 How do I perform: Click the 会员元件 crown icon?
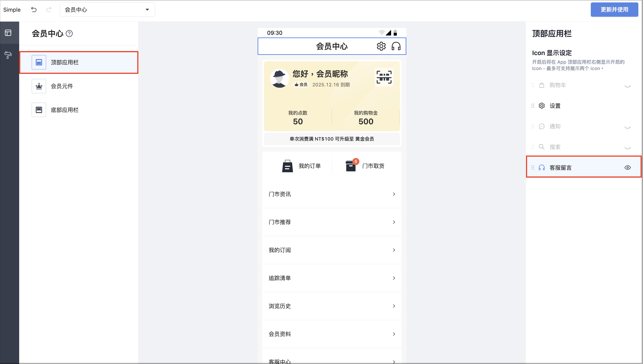pyautogui.click(x=39, y=86)
